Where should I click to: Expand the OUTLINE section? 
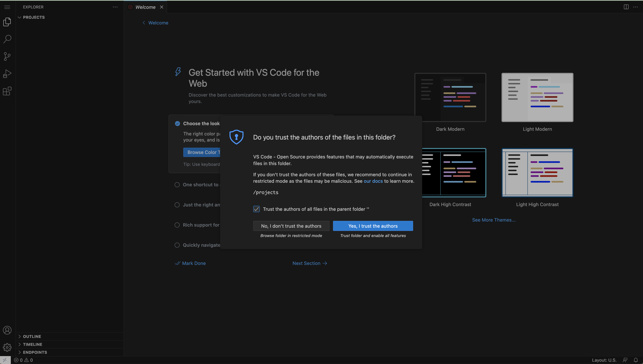pos(32,336)
